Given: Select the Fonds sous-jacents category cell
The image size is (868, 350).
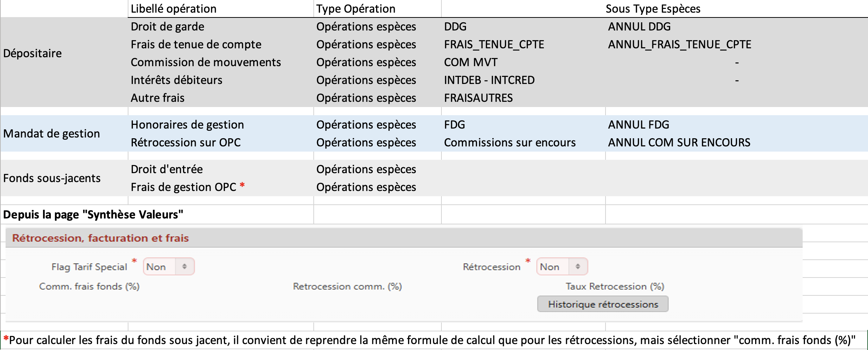Looking at the screenshot, I should (x=52, y=178).
